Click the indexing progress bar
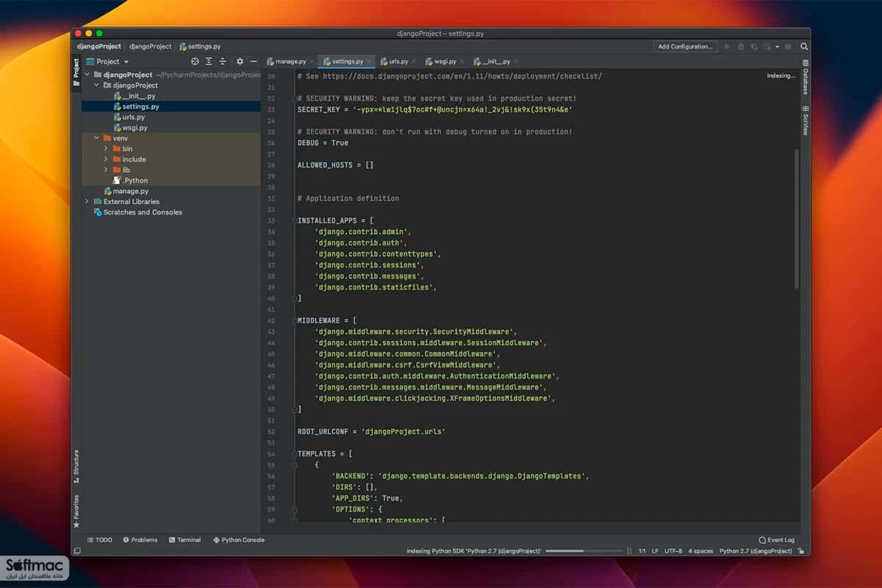 584,551
